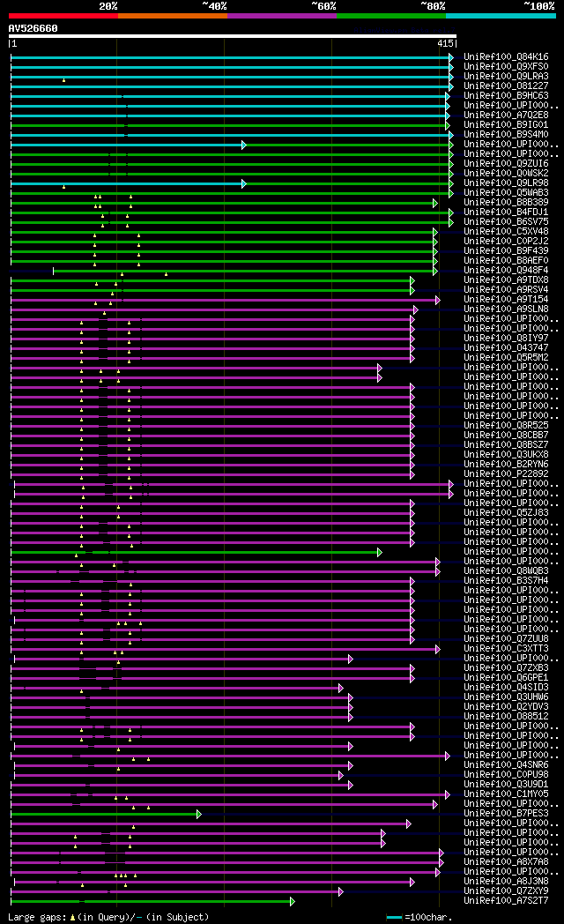Click the UniRef100_Q7ZXY9 label
564x924 pixels.
click(506, 891)
